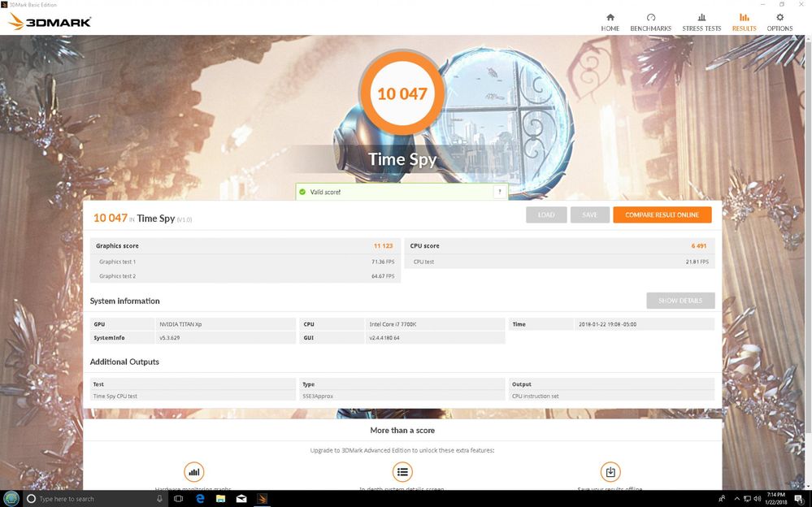This screenshot has height=507, width=812.
Task: Click the Time Spy banner title
Action: 402,159
